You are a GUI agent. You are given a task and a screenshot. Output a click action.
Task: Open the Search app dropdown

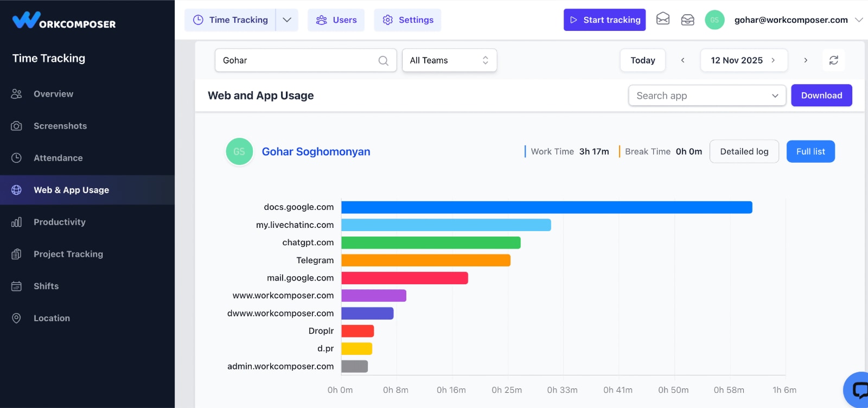[x=707, y=95]
